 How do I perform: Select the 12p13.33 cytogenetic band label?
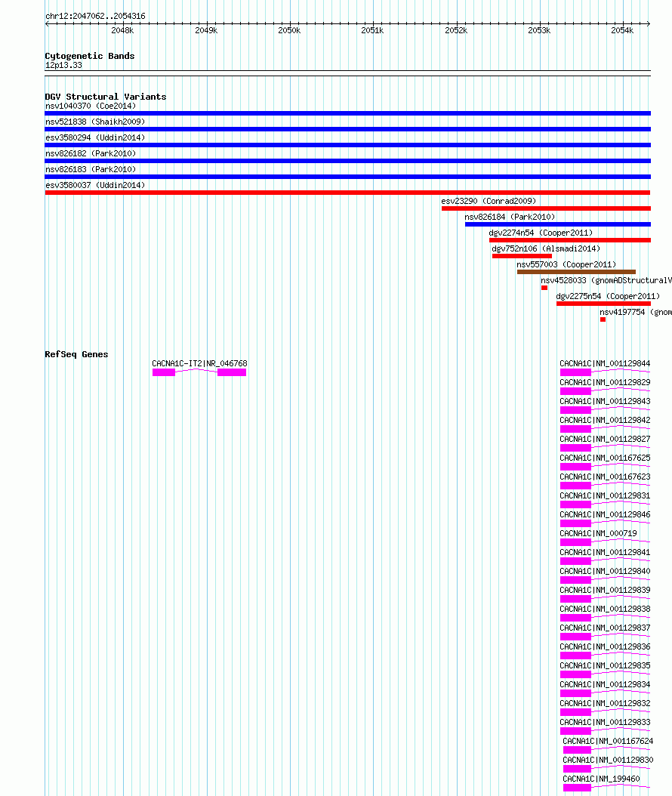[63, 65]
